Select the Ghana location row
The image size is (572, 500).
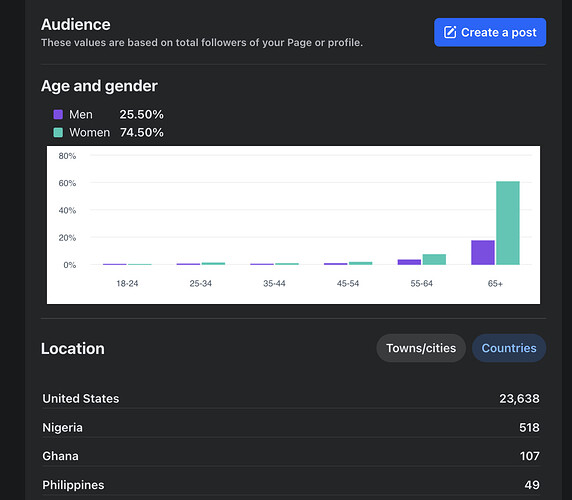[x=291, y=456]
